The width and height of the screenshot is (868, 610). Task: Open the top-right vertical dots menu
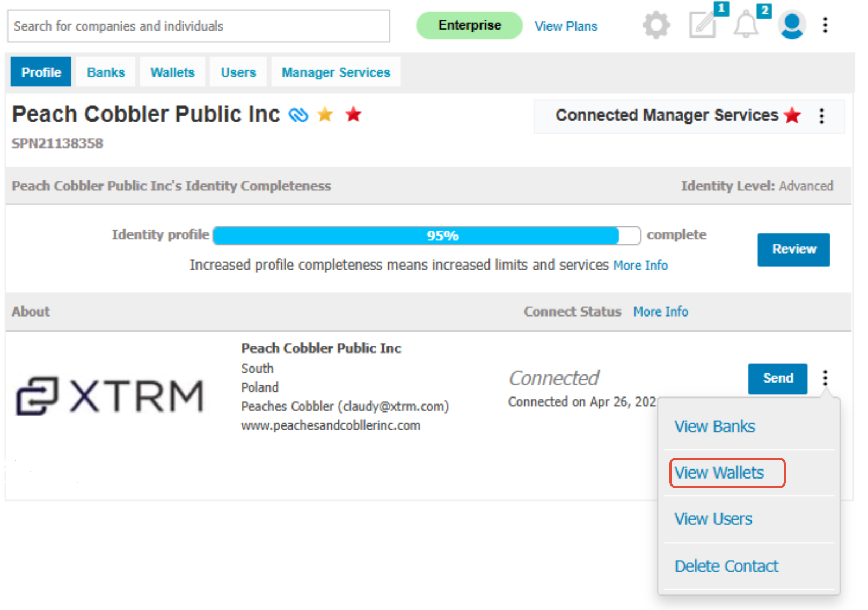[825, 25]
